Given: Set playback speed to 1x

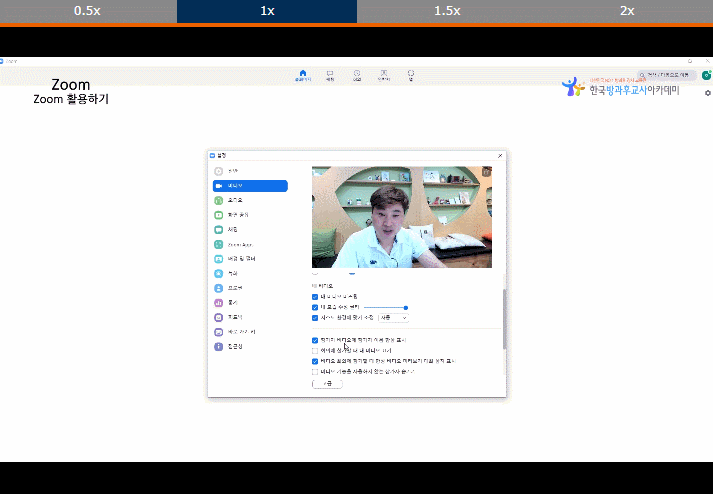Looking at the screenshot, I should 267,11.
